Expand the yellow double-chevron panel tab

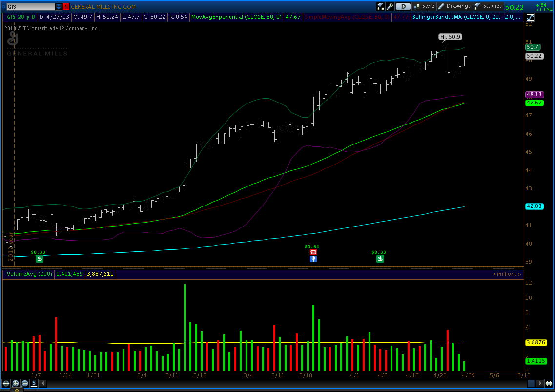pos(17,390)
